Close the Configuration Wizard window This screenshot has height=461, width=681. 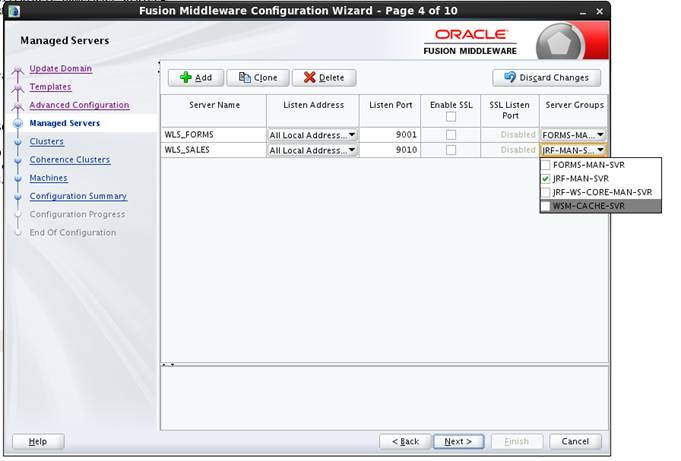click(x=599, y=12)
